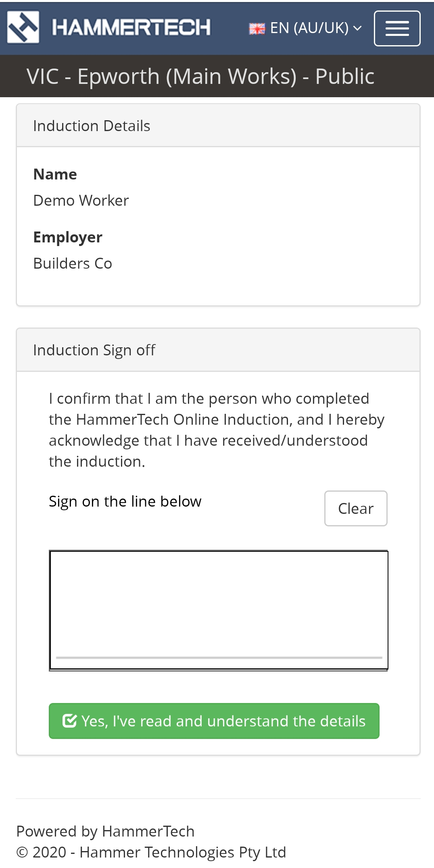Image resolution: width=434 pixels, height=868 pixels.
Task: Click the HammerTech hammer logo icon
Action: click(x=23, y=27)
